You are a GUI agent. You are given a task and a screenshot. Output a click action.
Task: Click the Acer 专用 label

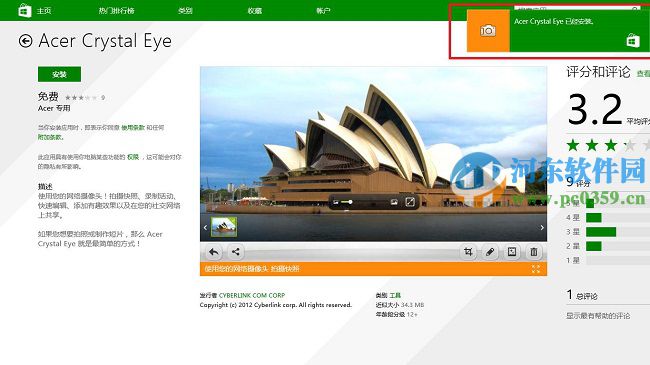coord(54,108)
